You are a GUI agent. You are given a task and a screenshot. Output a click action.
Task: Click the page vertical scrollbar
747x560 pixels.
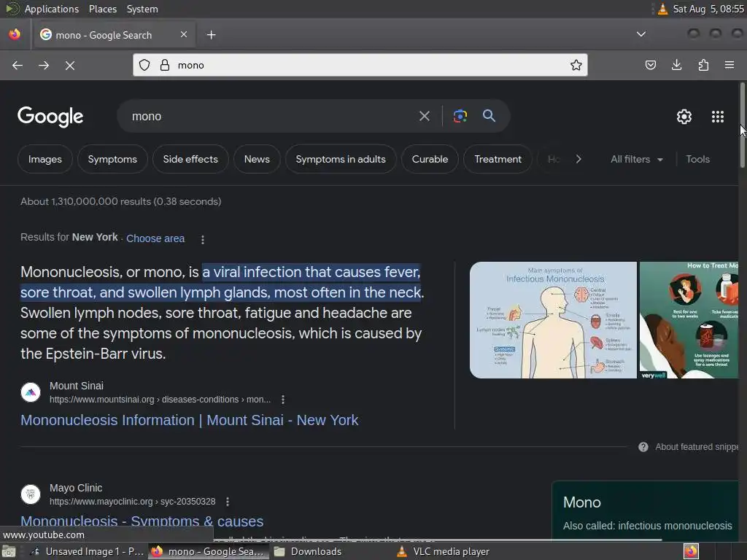coord(742,125)
